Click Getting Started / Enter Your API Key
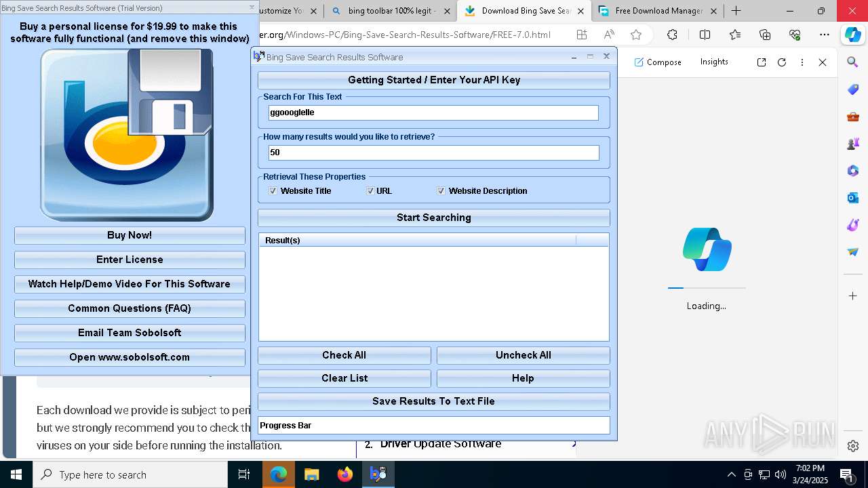This screenshot has width=868, height=488. point(434,80)
